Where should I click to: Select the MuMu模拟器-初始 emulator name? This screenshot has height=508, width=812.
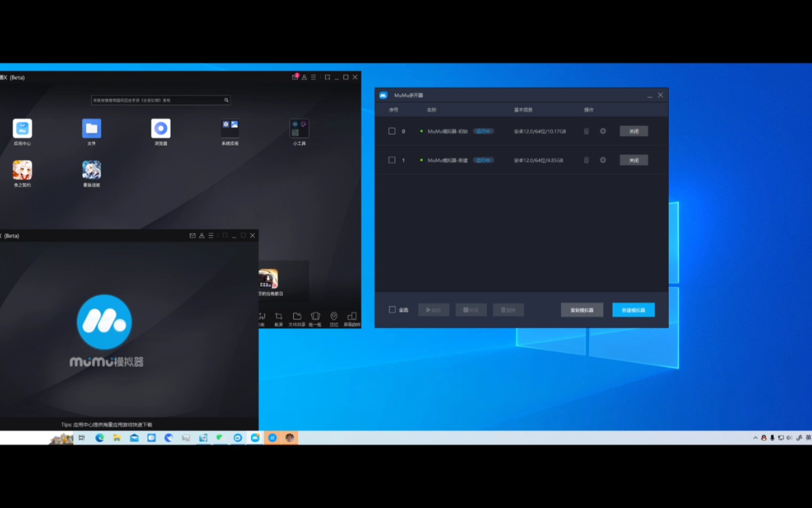click(447, 131)
